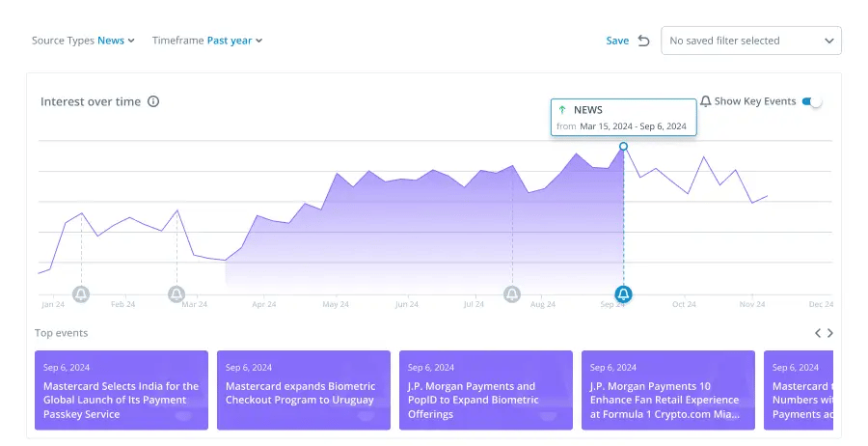Click the Oct 24 axis label
The height and width of the screenshot is (446, 868).
(x=684, y=304)
